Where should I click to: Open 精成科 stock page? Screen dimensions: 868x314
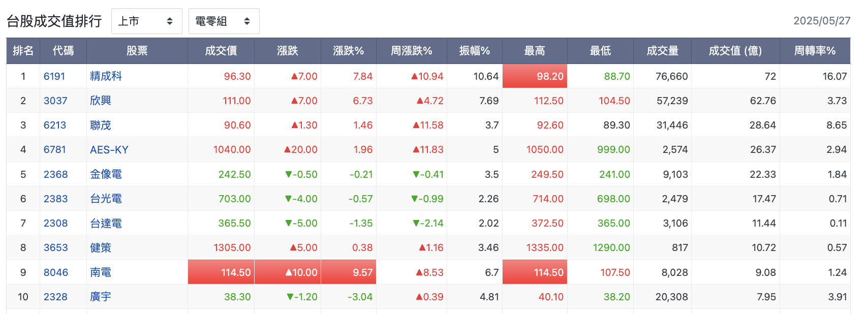[x=106, y=76]
